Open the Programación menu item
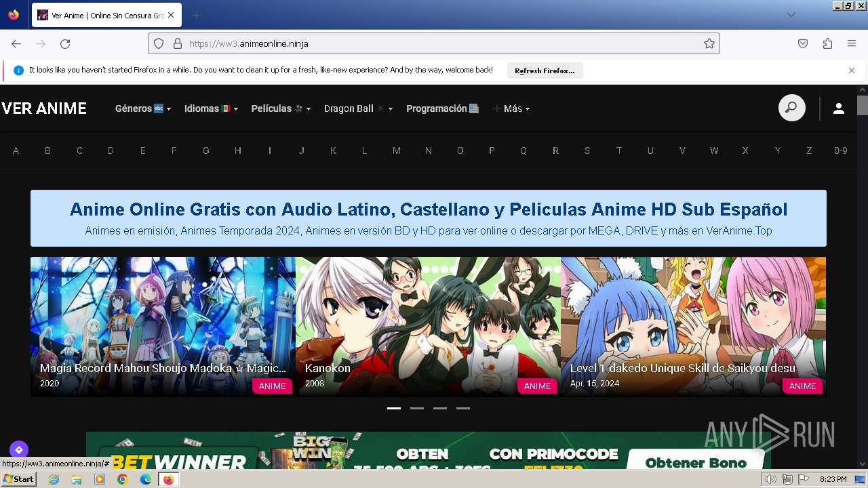This screenshot has width=868, height=488. [442, 108]
